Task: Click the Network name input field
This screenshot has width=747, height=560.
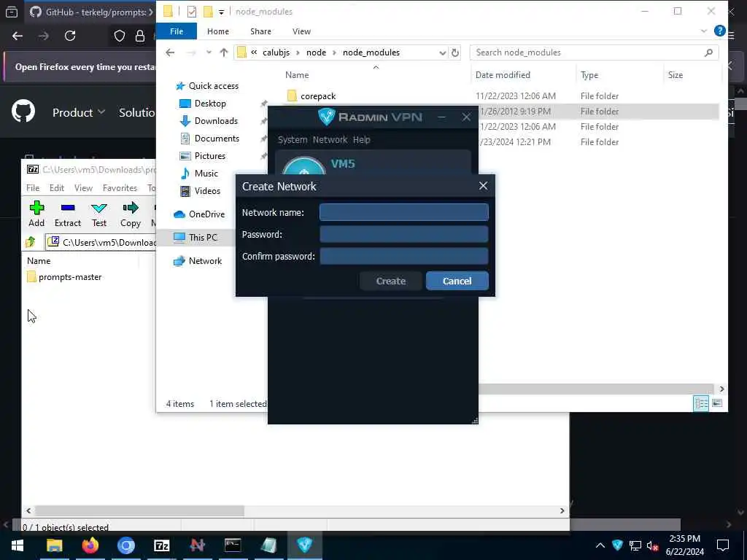Action: click(x=403, y=212)
